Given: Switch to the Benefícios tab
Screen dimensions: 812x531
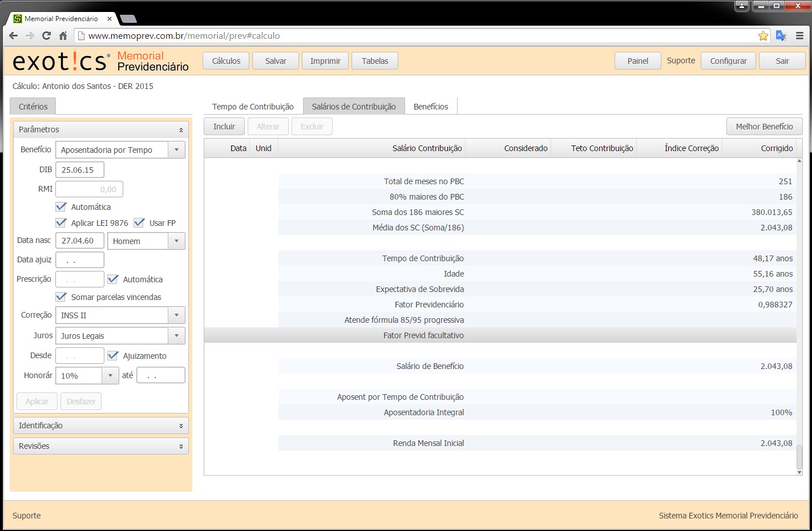Looking at the screenshot, I should (x=430, y=107).
